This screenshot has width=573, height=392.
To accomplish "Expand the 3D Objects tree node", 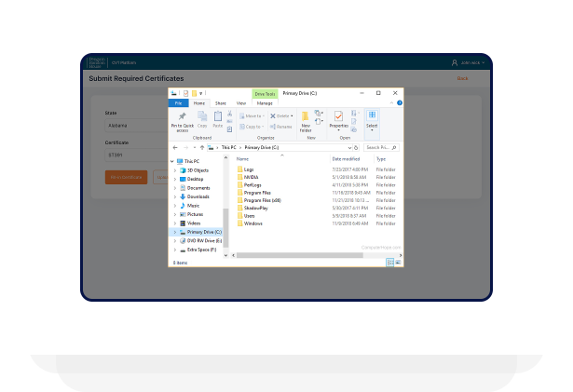I will point(175,170).
